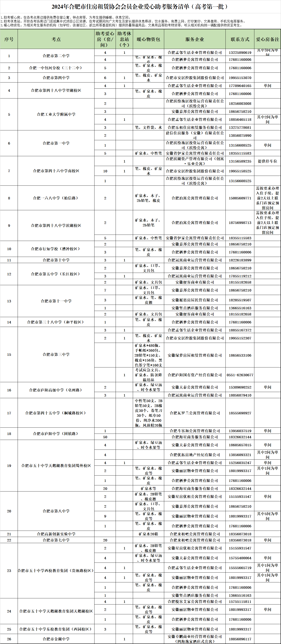Select the 序号 header cell
This screenshot has height=644, width=281.
pyautogui.click(x=9, y=39)
